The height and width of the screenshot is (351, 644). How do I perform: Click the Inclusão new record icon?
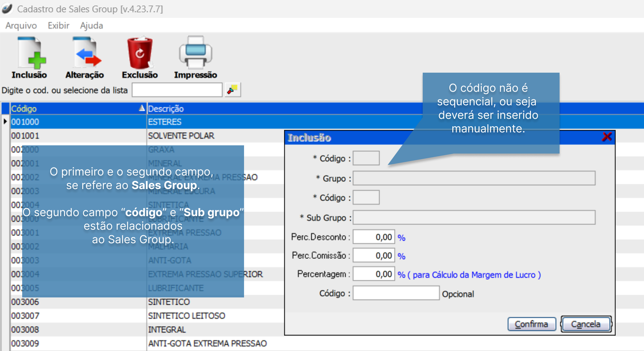coord(30,53)
